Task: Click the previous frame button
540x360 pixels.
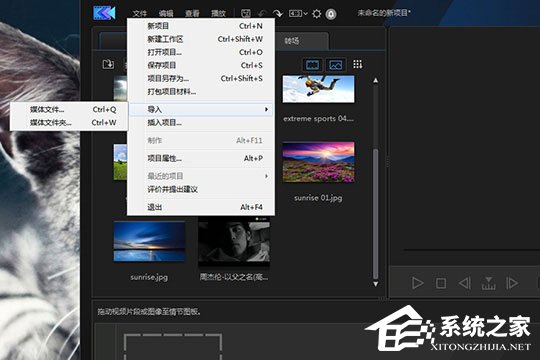Action: [x=464, y=283]
